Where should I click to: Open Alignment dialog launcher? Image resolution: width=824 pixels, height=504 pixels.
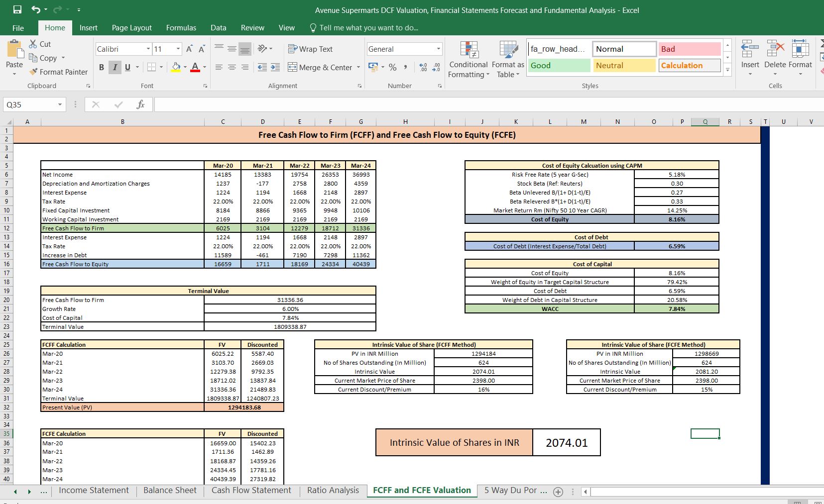tap(359, 86)
